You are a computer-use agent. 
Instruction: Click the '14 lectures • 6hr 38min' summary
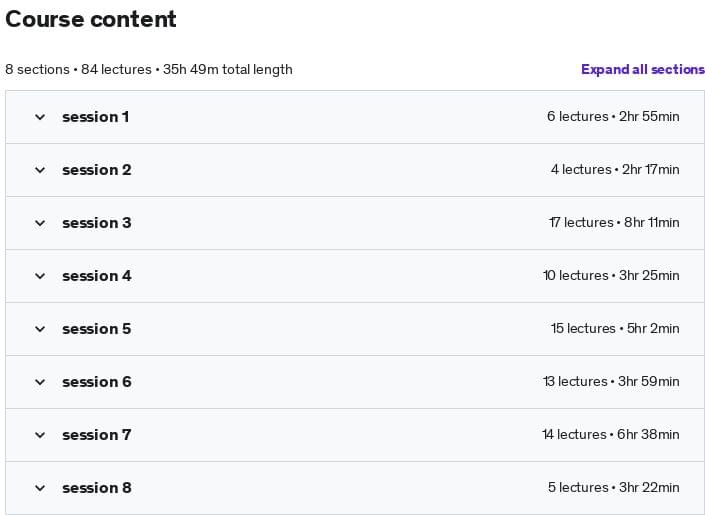tap(610, 435)
